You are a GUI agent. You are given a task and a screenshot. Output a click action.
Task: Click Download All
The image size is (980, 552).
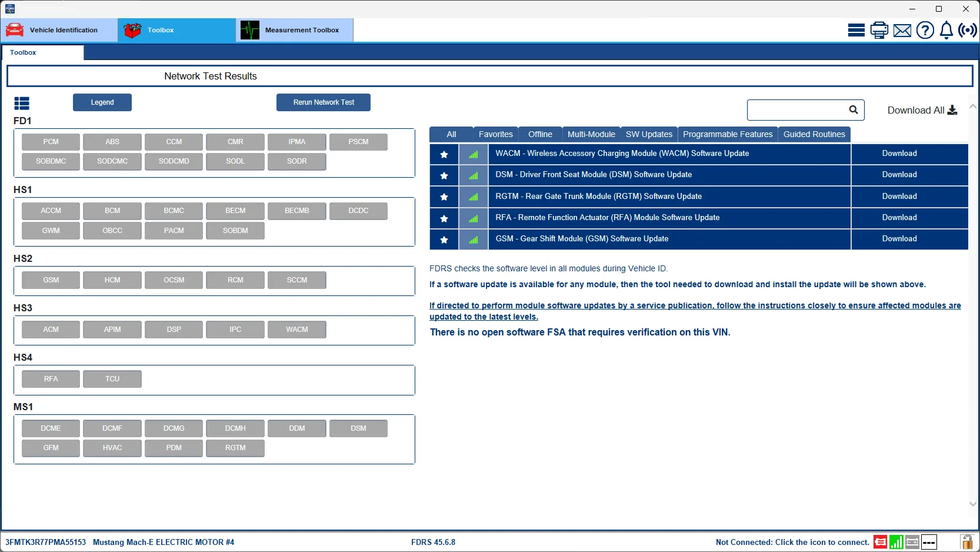pyautogui.click(x=922, y=110)
